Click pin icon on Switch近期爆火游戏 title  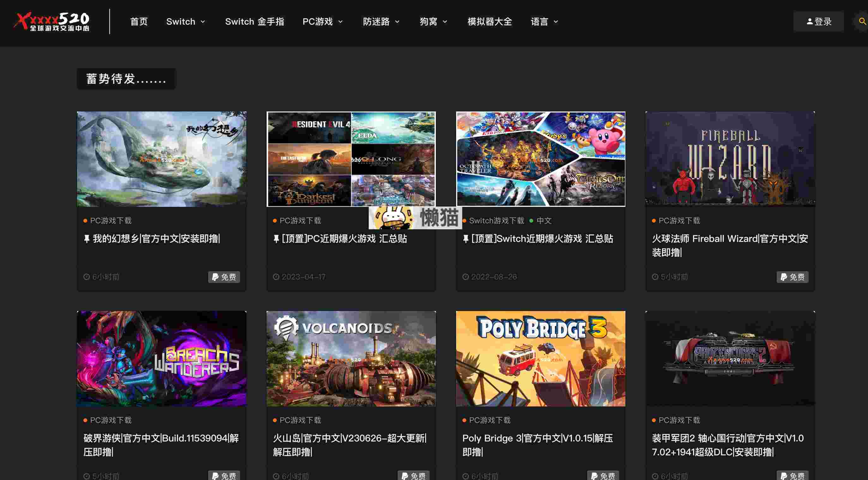click(466, 239)
